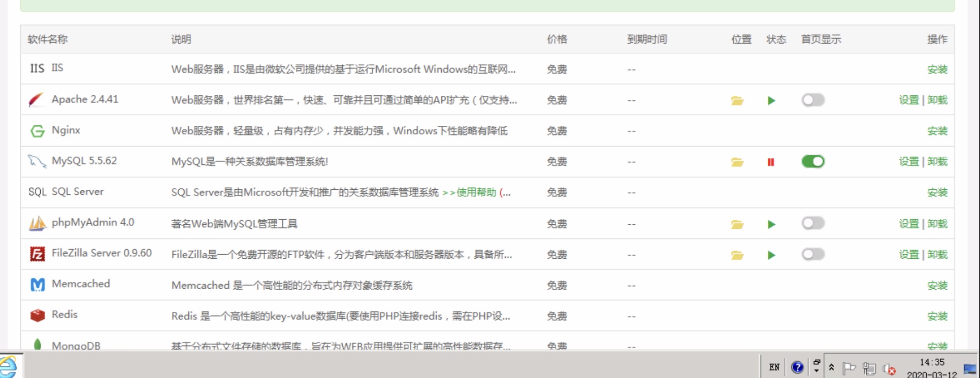Viewport: 980px width, 378px height.
Task: Enable homepage display toggle for phpMyAdmin
Action: (x=813, y=223)
